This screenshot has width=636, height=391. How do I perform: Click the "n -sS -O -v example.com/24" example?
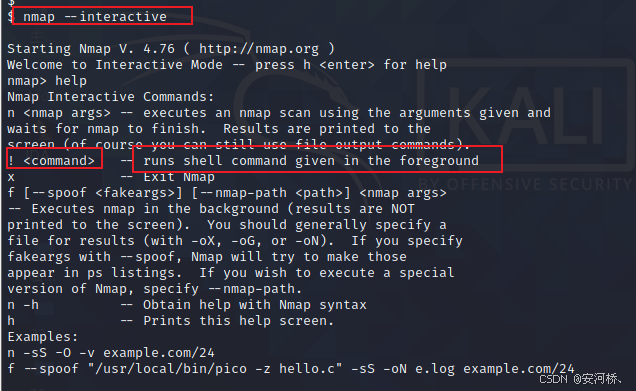click(x=111, y=353)
